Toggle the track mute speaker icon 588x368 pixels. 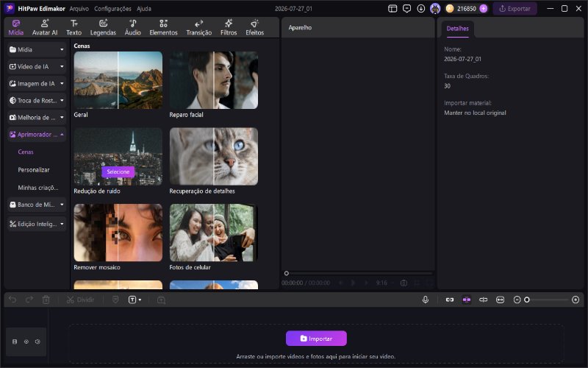point(37,342)
